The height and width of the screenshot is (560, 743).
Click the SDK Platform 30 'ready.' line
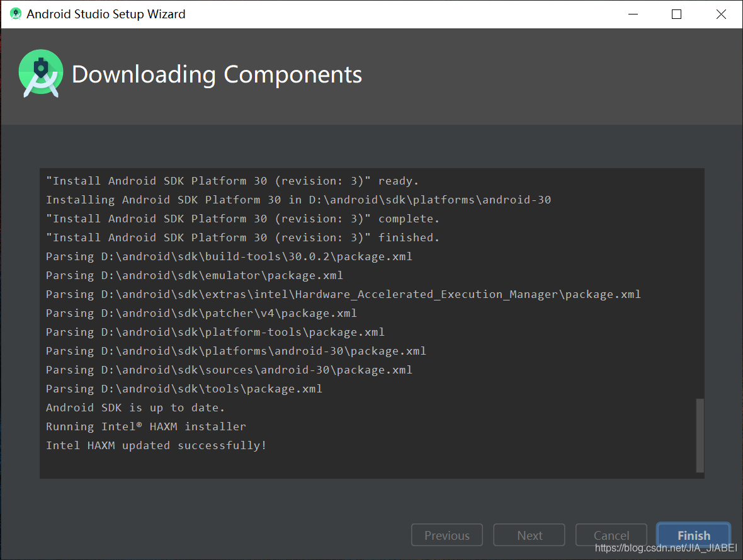click(232, 181)
